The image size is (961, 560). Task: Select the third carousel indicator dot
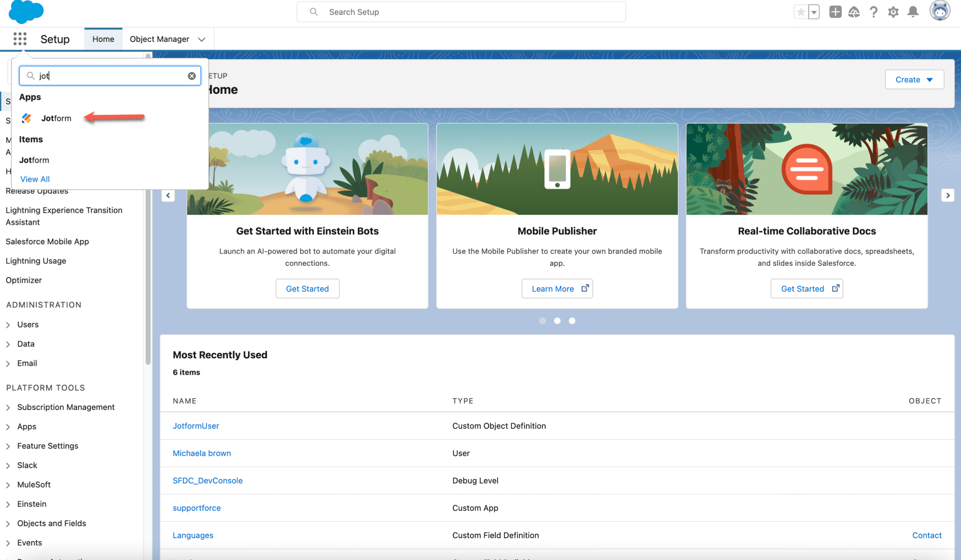click(x=572, y=321)
